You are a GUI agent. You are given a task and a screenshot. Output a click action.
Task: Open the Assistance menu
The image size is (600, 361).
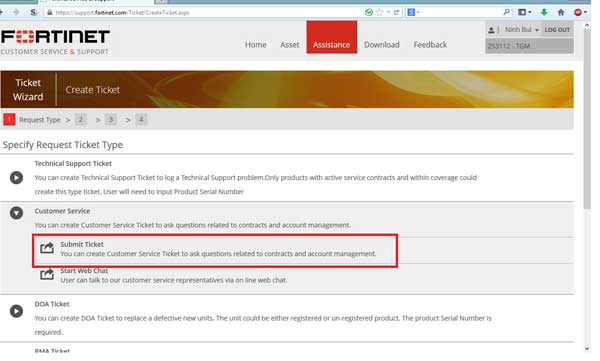point(331,37)
